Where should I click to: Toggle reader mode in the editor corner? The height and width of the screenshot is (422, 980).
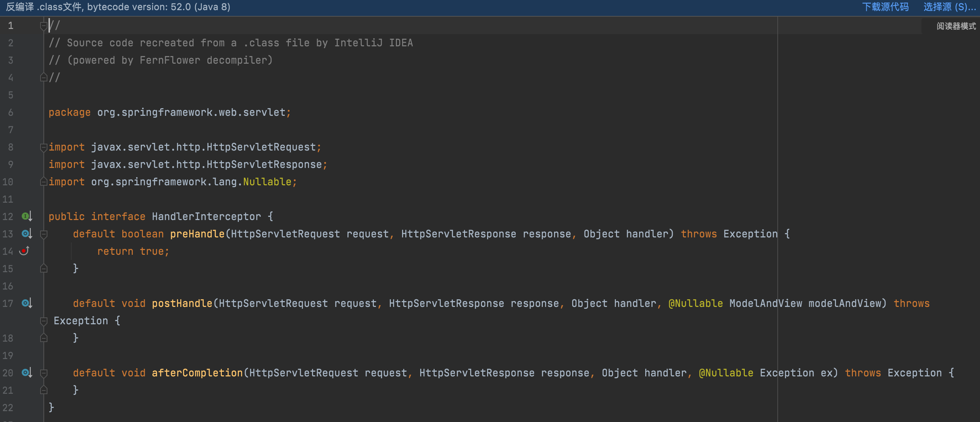point(956,26)
